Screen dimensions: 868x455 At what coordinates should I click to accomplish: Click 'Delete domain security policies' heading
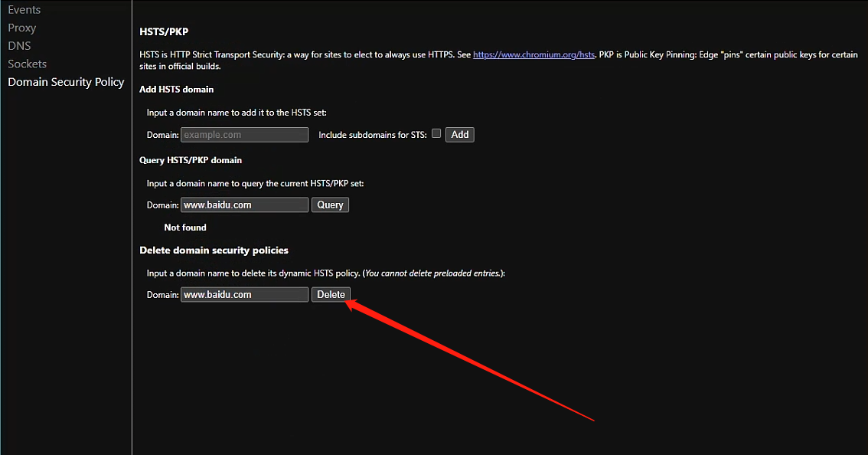(x=214, y=250)
